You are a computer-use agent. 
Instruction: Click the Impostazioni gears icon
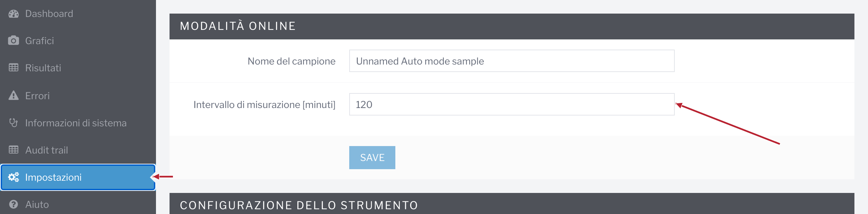[x=14, y=177]
